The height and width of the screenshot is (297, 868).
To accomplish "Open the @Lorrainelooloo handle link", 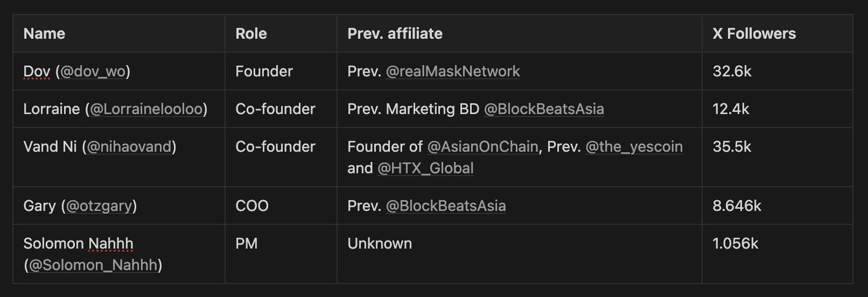I will point(146,109).
